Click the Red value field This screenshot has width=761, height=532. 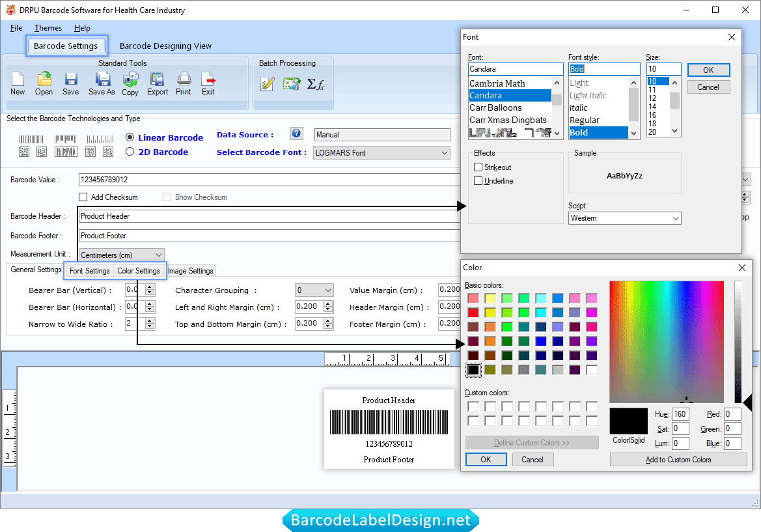coord(733,414)
